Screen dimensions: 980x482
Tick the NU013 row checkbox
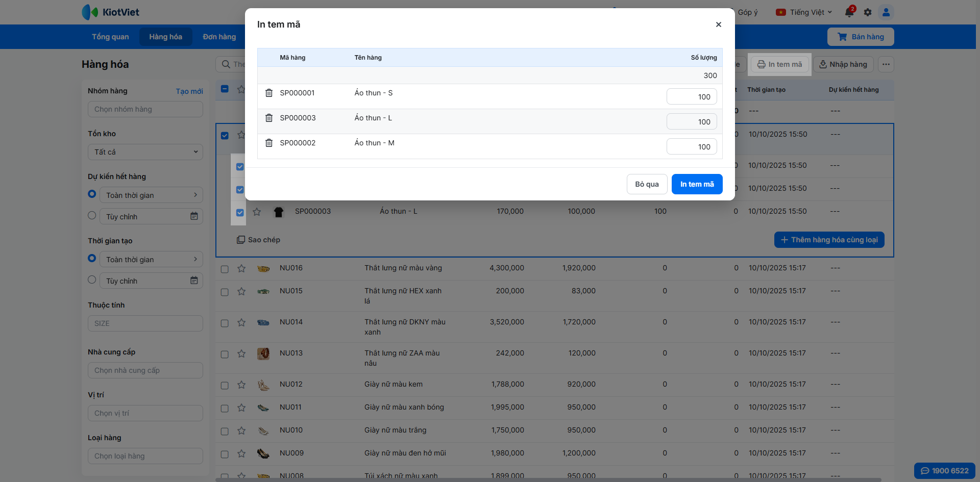225,354
